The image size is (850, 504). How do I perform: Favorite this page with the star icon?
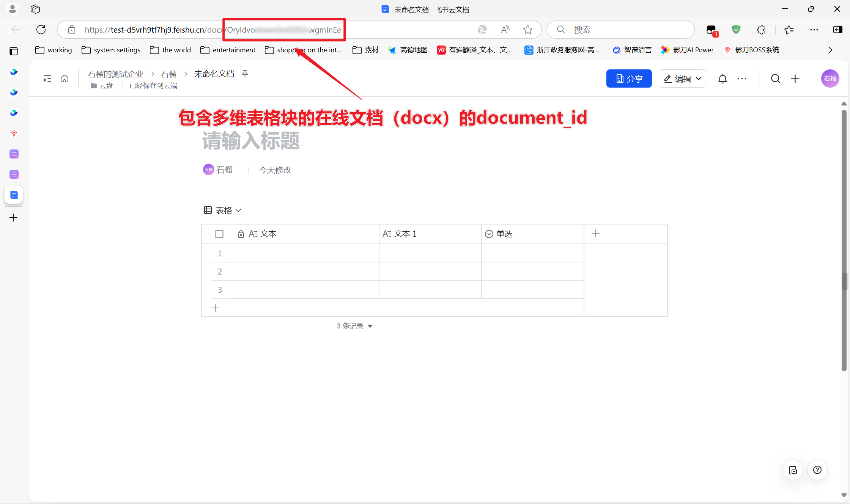click(527, 30)
